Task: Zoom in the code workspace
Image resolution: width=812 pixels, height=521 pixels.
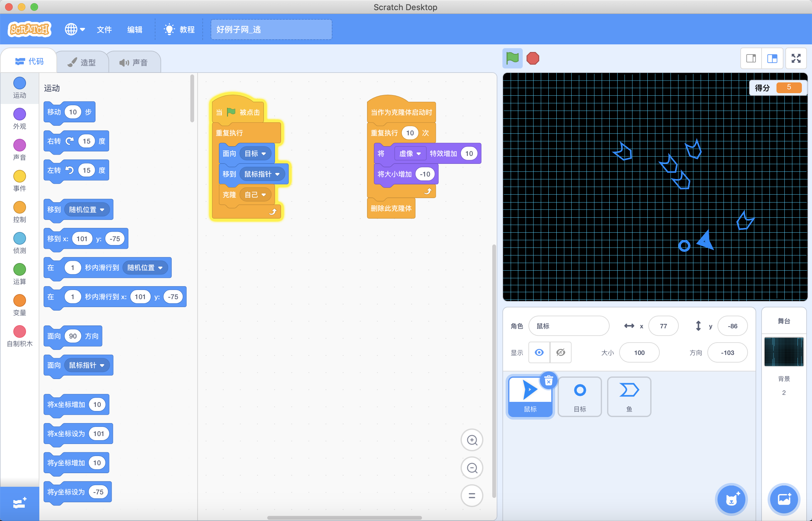Action: (472, 440)
